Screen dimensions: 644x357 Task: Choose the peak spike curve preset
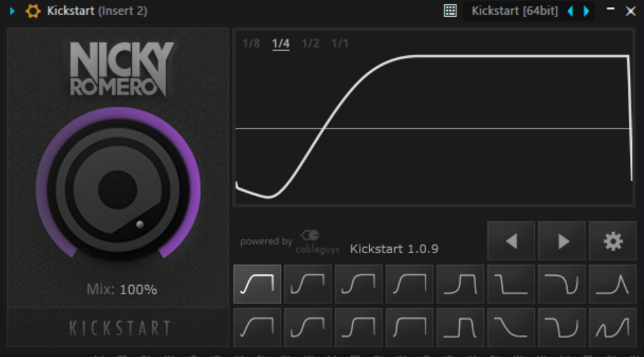coord(612,284)
